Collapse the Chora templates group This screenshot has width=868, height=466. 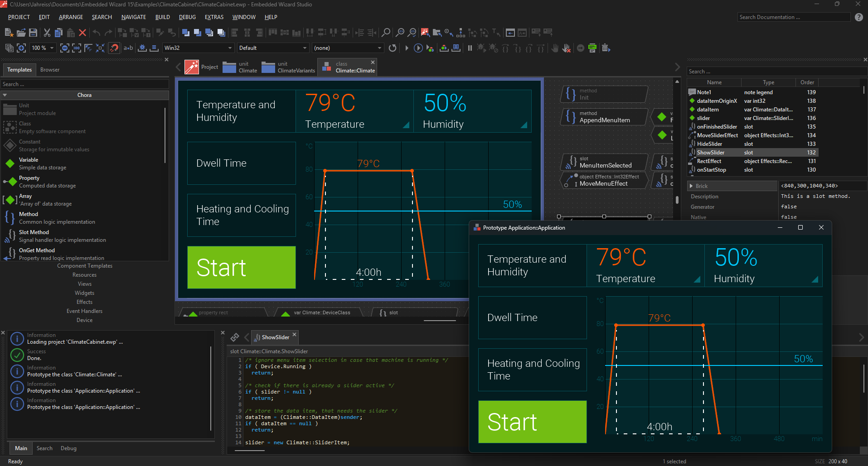(85, 95)
